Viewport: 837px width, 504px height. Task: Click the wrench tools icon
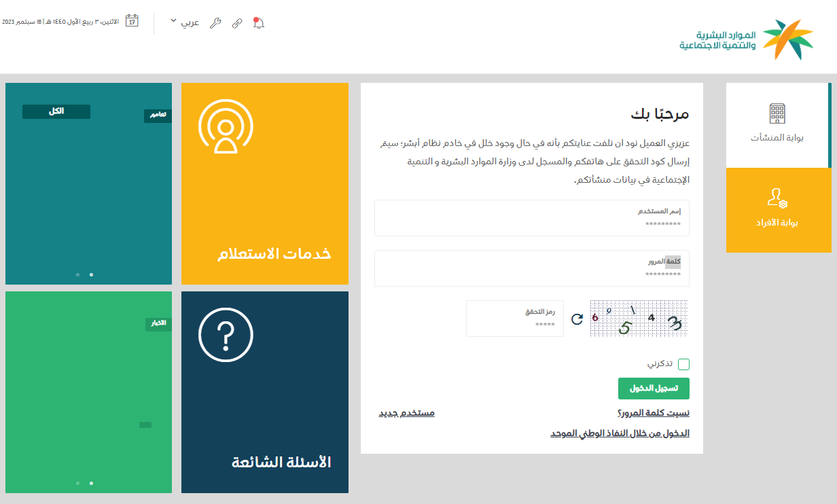215,22
